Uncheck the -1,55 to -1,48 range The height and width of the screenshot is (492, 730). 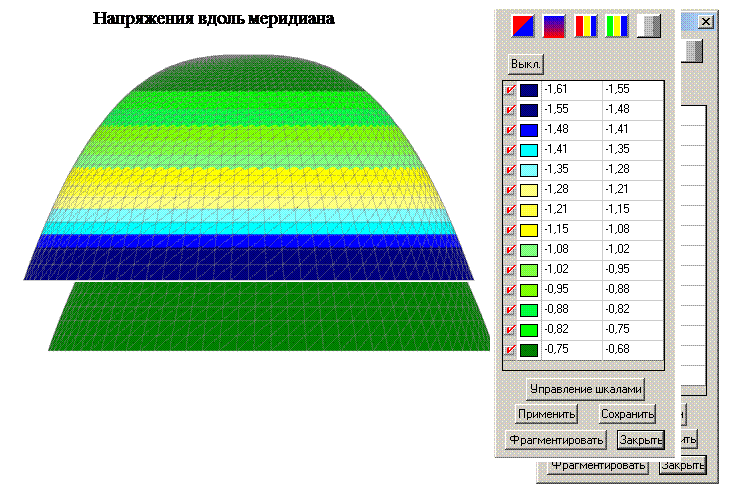click(510, 109)
